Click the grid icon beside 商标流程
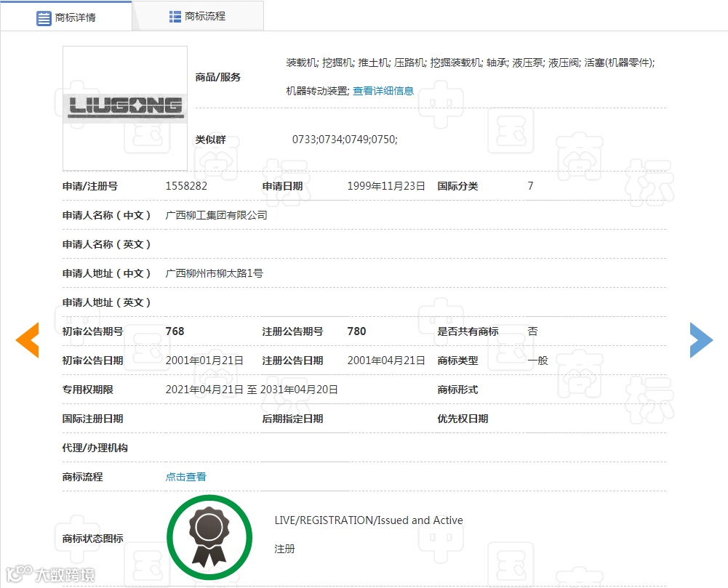 point(175,17)
